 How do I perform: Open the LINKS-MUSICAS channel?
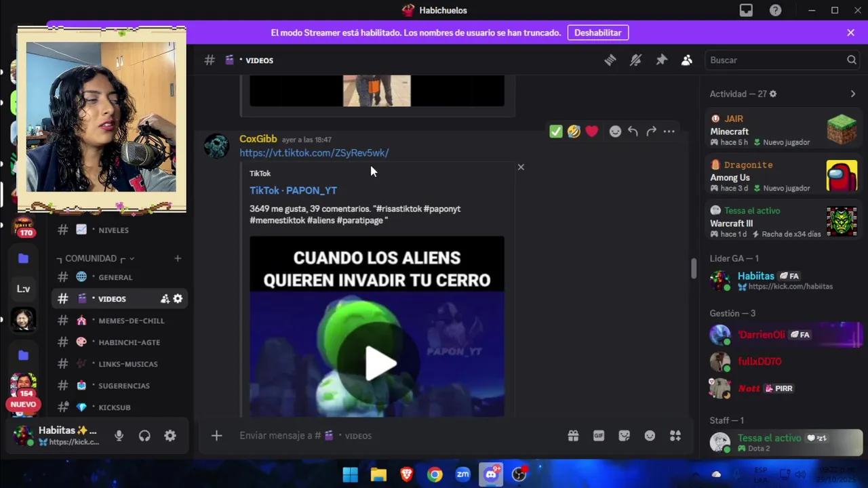121,364
